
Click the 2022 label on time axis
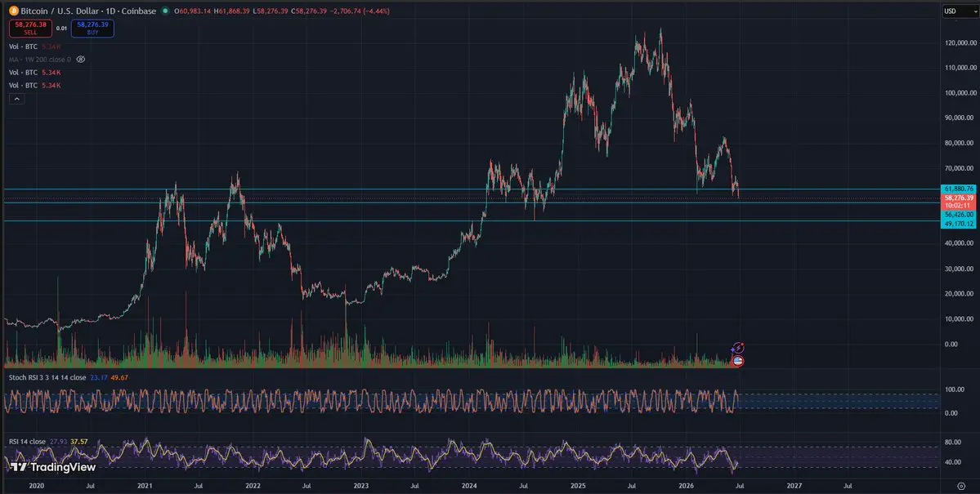point(253,485)
